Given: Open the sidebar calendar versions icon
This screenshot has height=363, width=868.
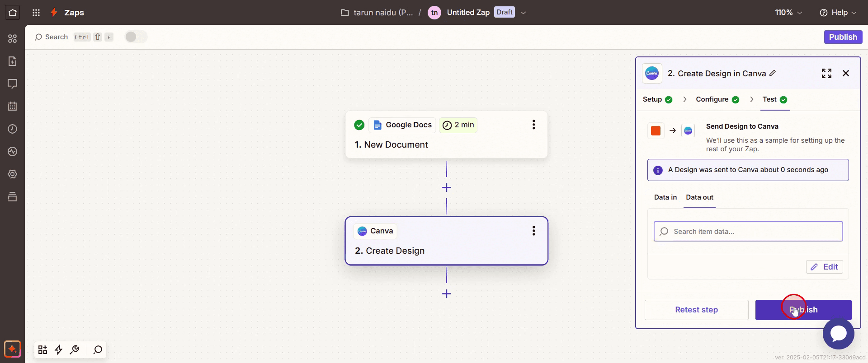Looking at the screenshot, I should (13, 106).
